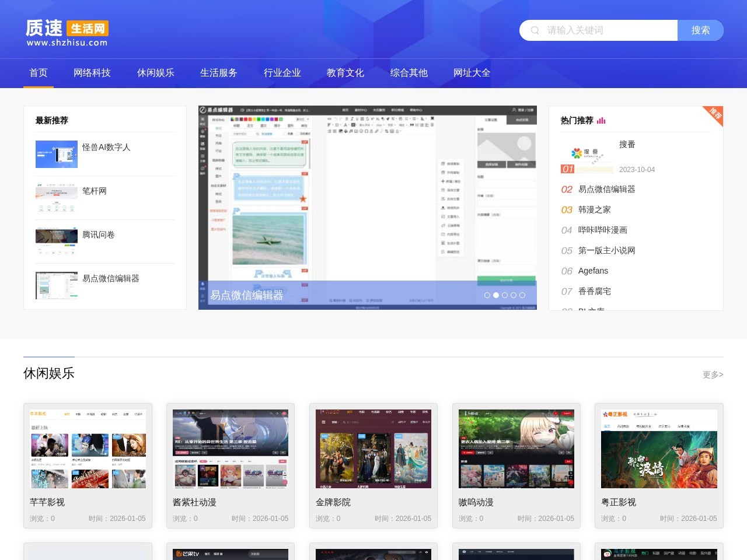Viewport: 747px width, 560px height.
Task: Open the Agefans entry in hot list
Action: point(593,271)
